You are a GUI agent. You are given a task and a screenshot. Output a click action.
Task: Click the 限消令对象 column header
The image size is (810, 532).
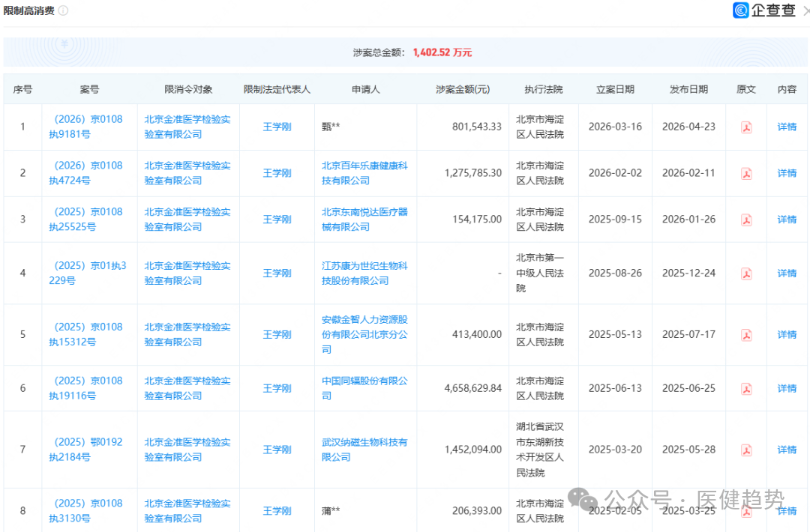click(188, 90)
